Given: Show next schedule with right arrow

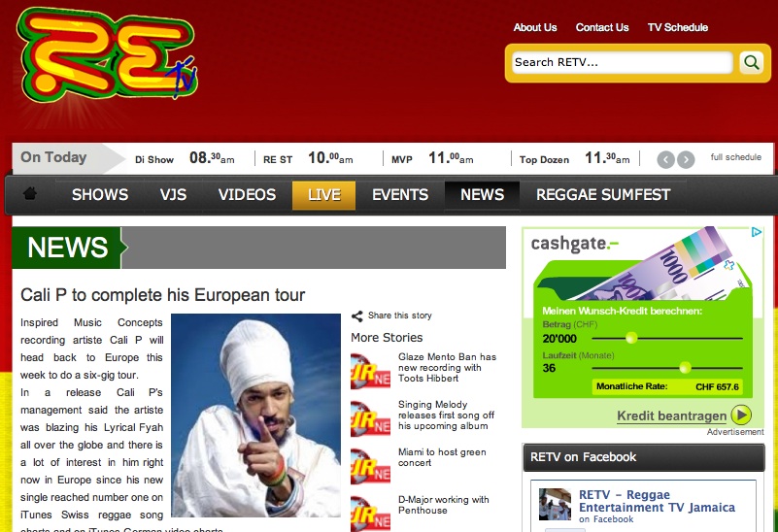Looking at the screenshot, I should (x=686, y=159).
